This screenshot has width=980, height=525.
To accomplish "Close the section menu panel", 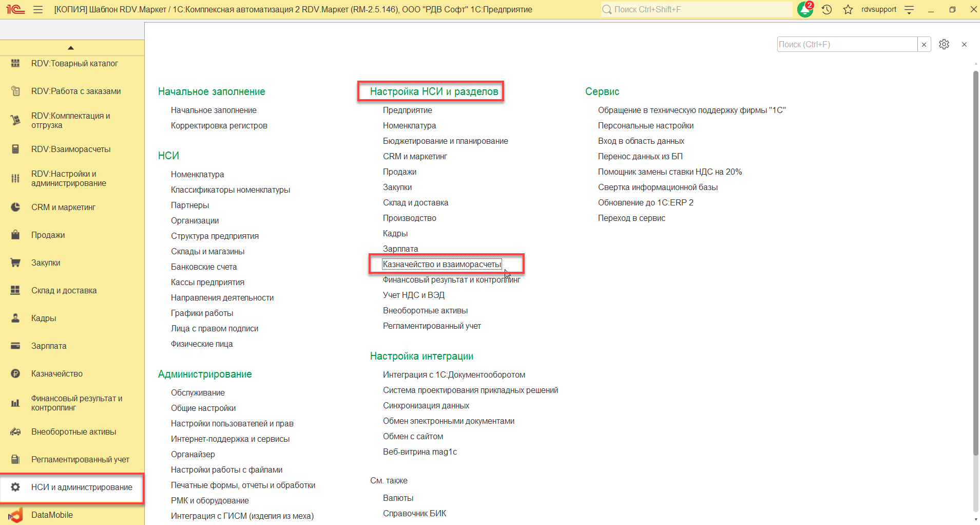I will click(964, 44).
